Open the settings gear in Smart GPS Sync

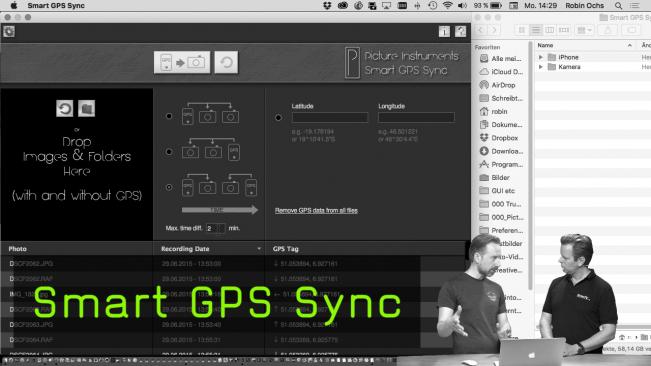tap(9, 32)
